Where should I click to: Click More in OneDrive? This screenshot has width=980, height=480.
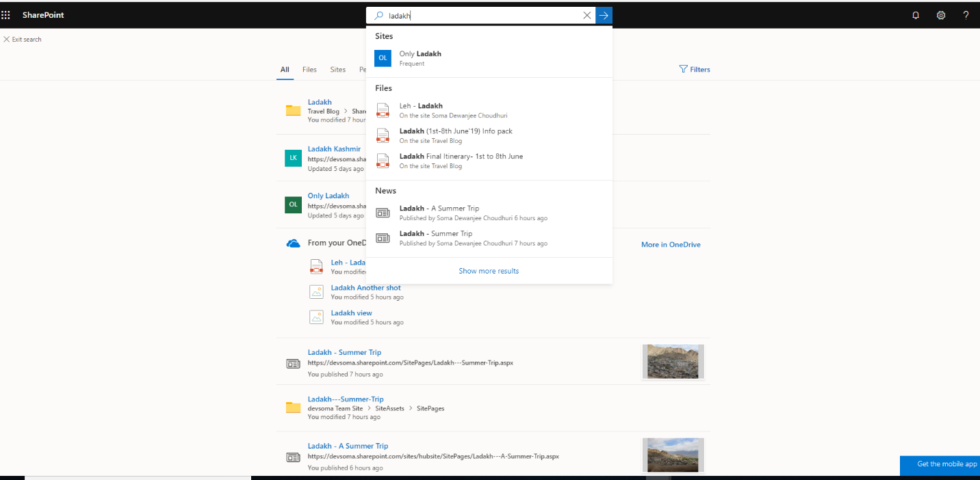671,244
